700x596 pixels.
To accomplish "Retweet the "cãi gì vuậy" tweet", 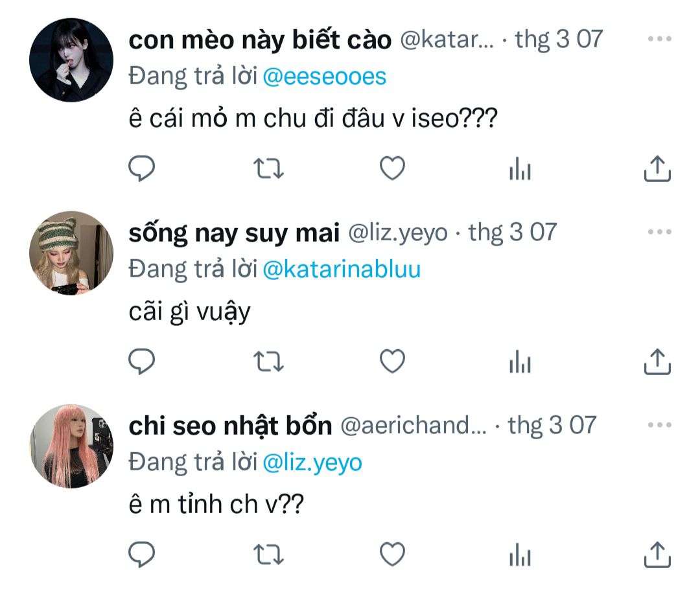I will tap(267, 361).
